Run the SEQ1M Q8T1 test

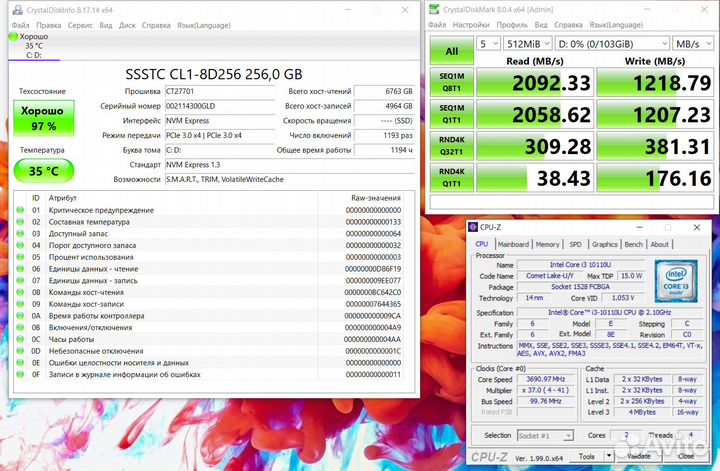(x=452, y=82)
